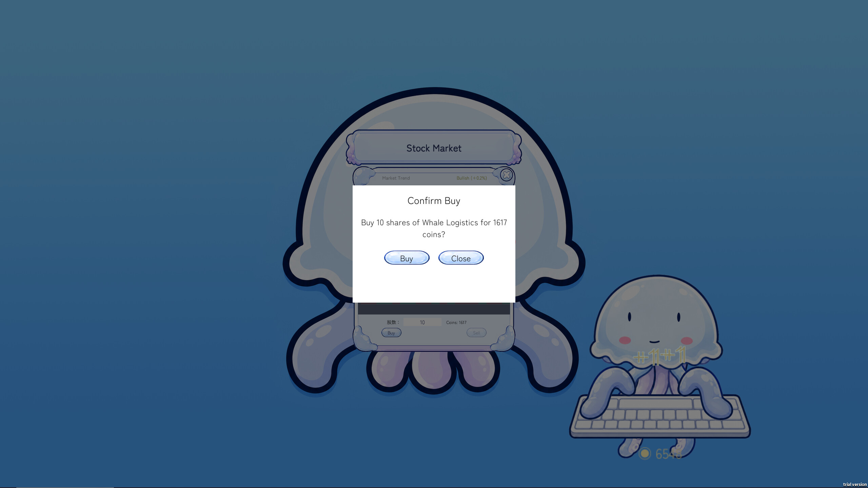Click the 'Buy 10 shares of Whale Logistics' message

(434, 228)
